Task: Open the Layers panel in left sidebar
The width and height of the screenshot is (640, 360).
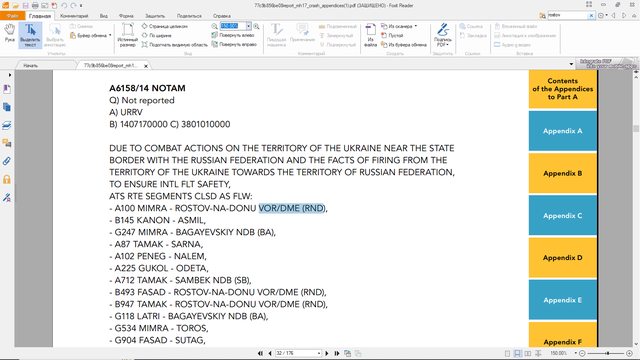Action: tap(7, 125)
